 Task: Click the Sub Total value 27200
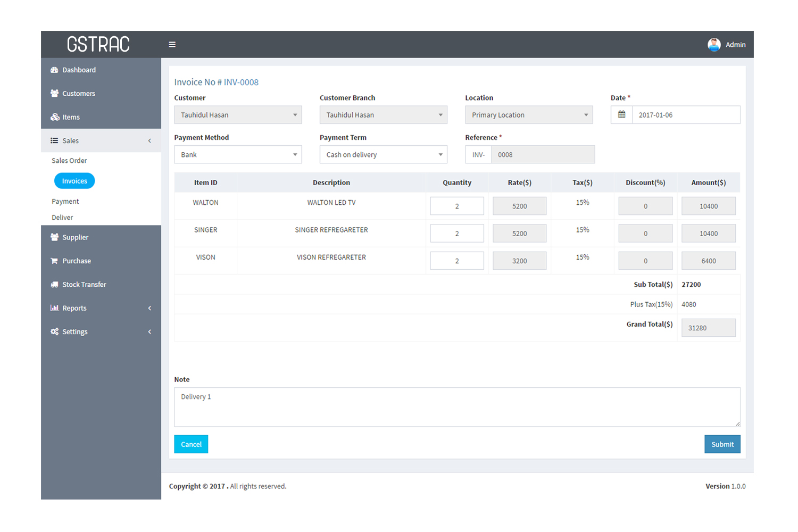coord(691,285)
